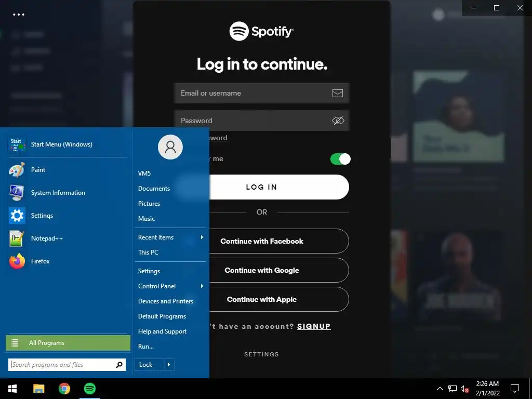Click the Password input field
This screenshot has width=532, height=399.
[262, 121]
